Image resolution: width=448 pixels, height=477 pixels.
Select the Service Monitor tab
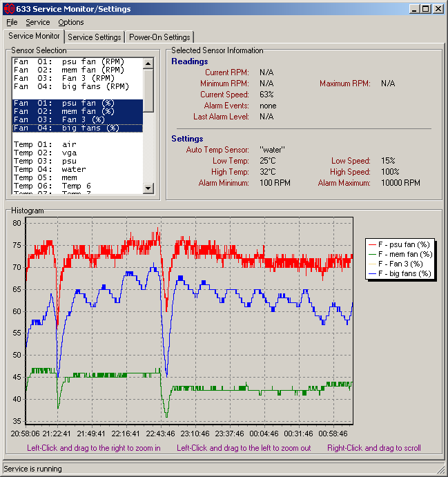pyautogui.click(x=35, y=36)
